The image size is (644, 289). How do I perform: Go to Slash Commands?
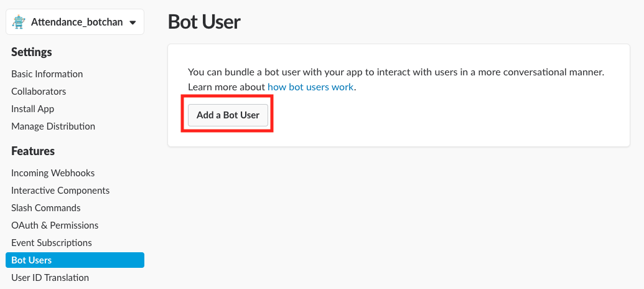pyautogui.click(x=45, y=208)
